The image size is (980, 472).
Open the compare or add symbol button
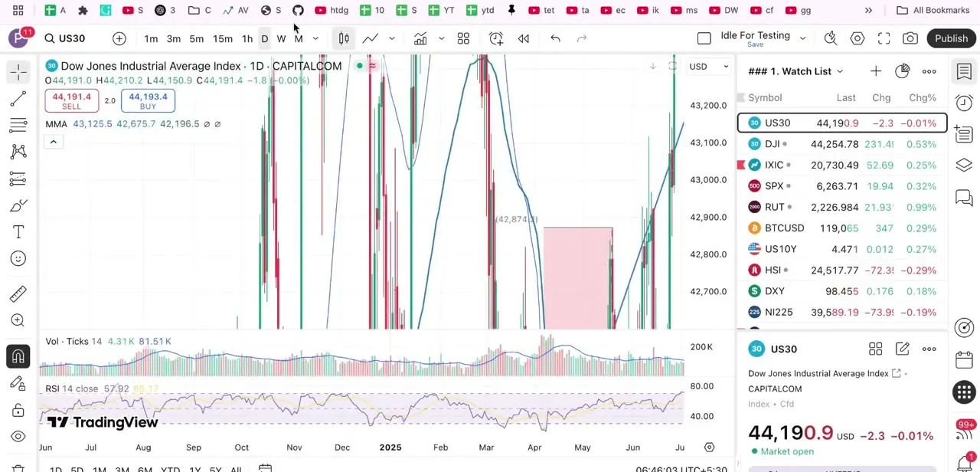click(x=119, y=38)
